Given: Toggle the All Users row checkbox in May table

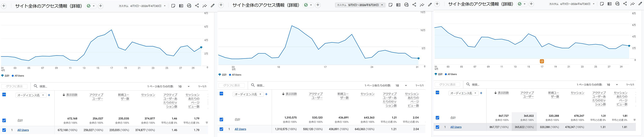Looking at the screenshot, I should click(x=221, y=129).
